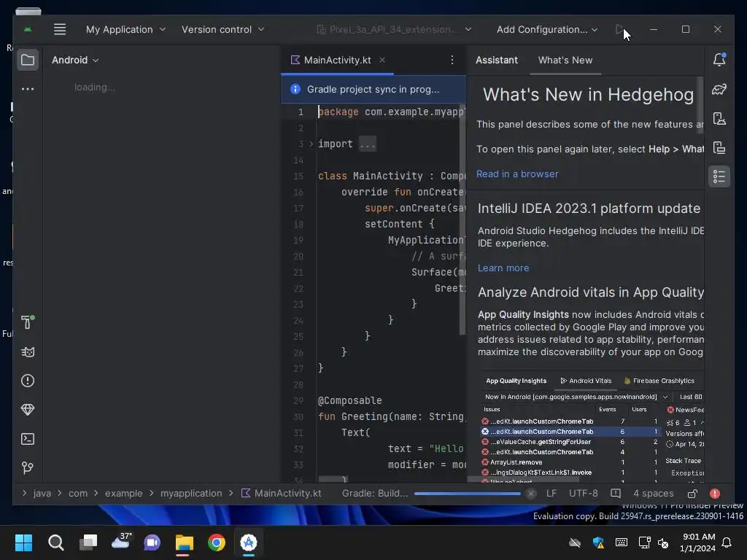Open the taskbar clock and date
Image resolution: width=747 pixels, height=560 pixels.
point(698,542)
